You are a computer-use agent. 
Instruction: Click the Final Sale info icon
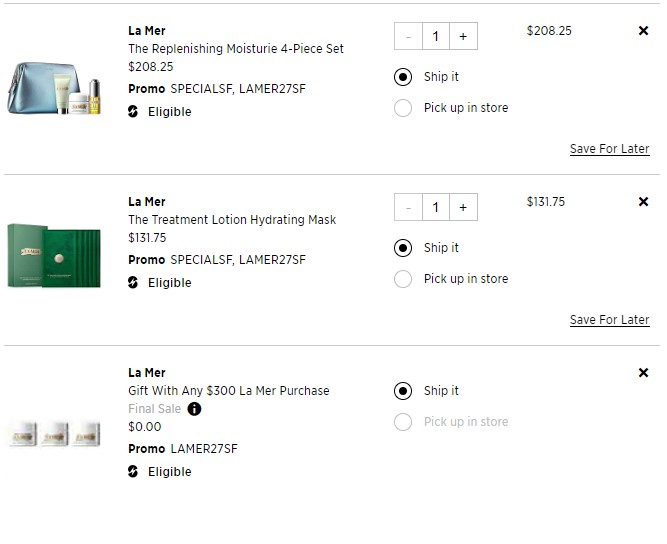coord(194,409)
